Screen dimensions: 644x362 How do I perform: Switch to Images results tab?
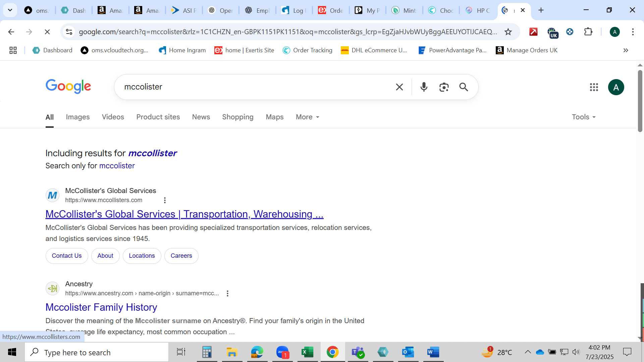pyautogui.click(x=78, y=117)
